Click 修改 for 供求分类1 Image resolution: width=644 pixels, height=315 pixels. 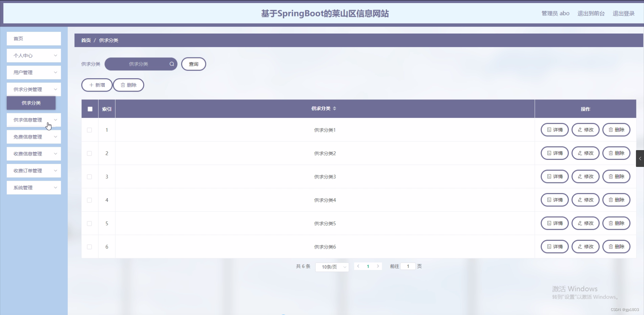pos(586,130)
